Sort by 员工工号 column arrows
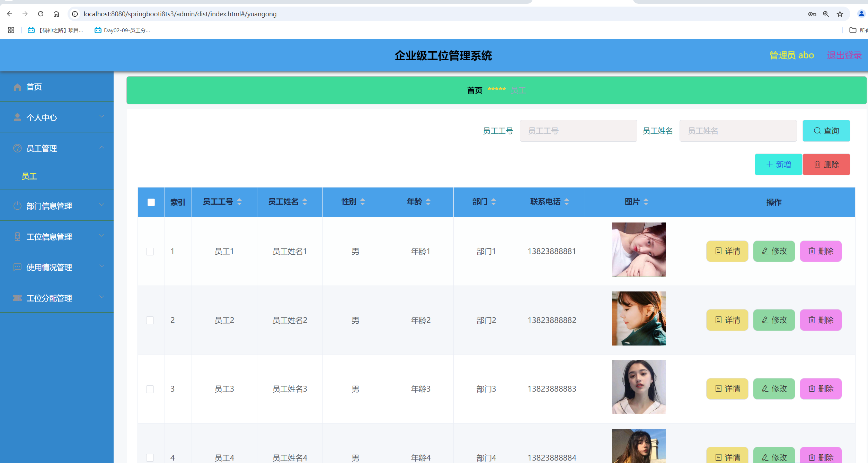868x463 pixels. click(239, 202)
